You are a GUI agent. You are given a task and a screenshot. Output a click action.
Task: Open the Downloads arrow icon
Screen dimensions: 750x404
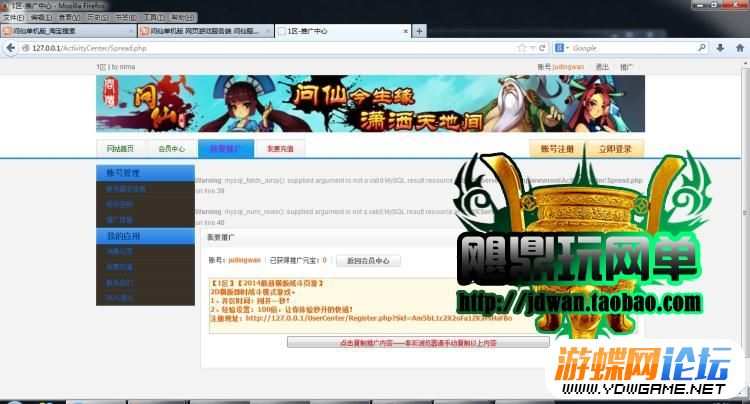[x=720, y=48]
